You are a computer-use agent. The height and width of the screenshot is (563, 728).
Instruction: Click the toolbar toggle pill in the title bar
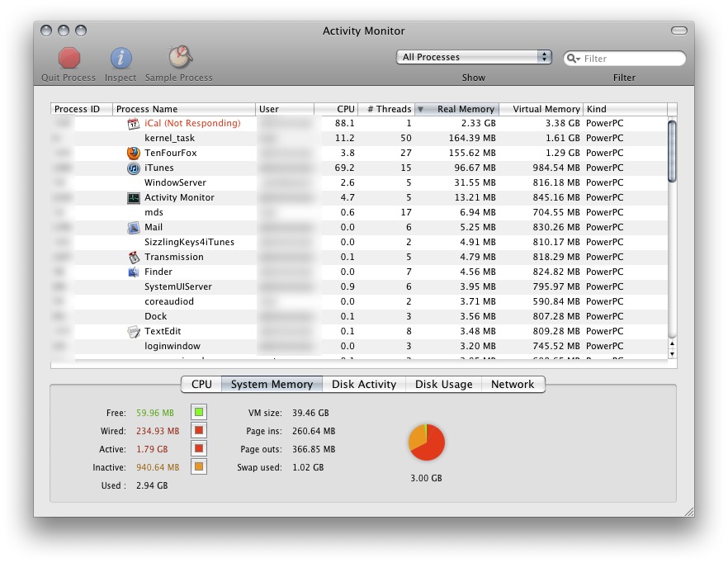678,31
